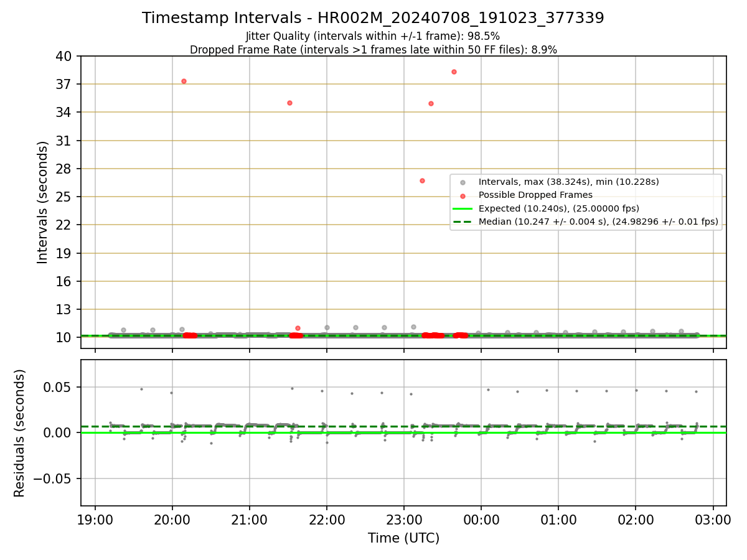Click the red outlier point near 26.7 seconds
Image resolution: width=747 pixels, height=560 pixels.
[422, 180]
